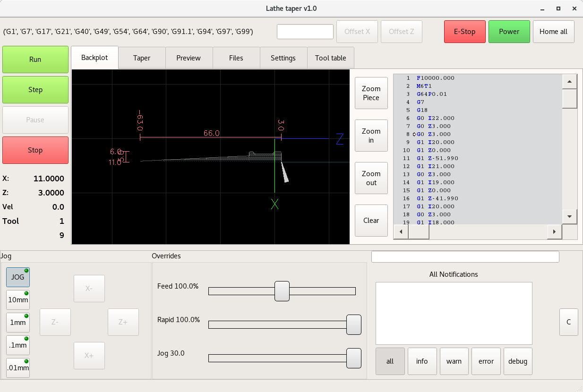The width and height of the screenshot is (583, 392).
Task: Trigger the E-Stop button
Action: click(464, 32)
